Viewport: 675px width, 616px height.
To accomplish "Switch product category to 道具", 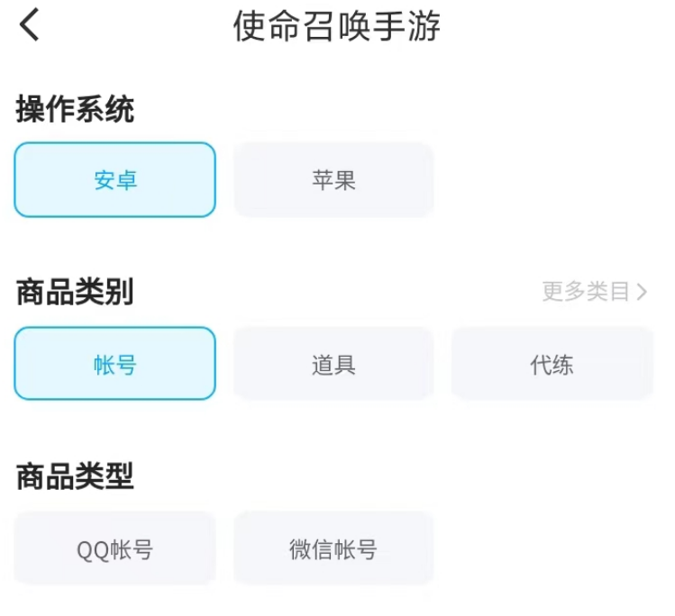I will pos(333,364).
